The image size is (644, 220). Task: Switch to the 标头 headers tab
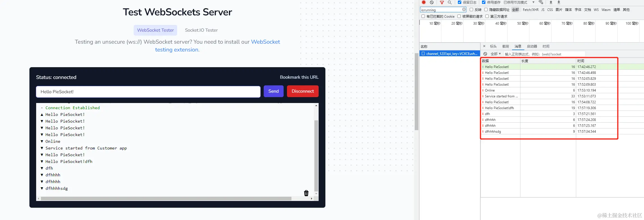tap(493, 46)
